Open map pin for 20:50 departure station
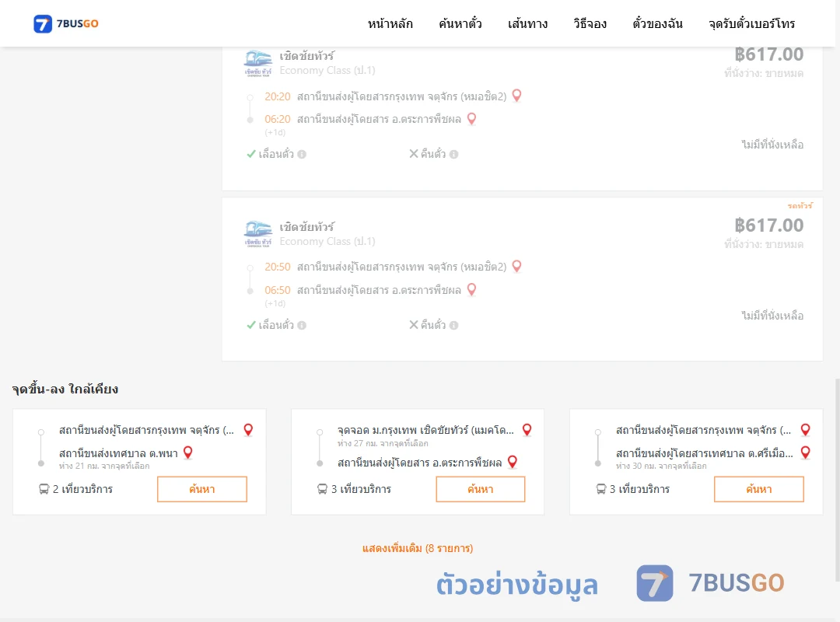The height and width of the screenshot is (622, 840). (x=516, y=266)
